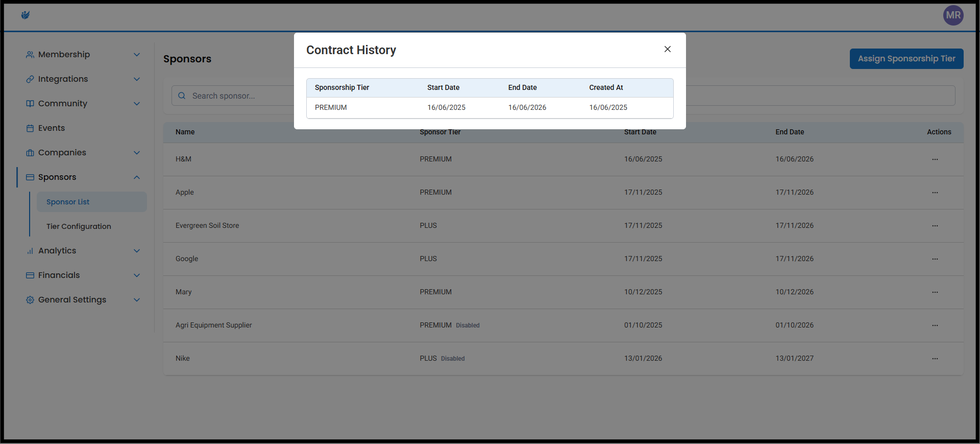The width and height of the screenshot is (980, 444).
Task: Click three-dot actions for Google row
Action: [935, 259]
